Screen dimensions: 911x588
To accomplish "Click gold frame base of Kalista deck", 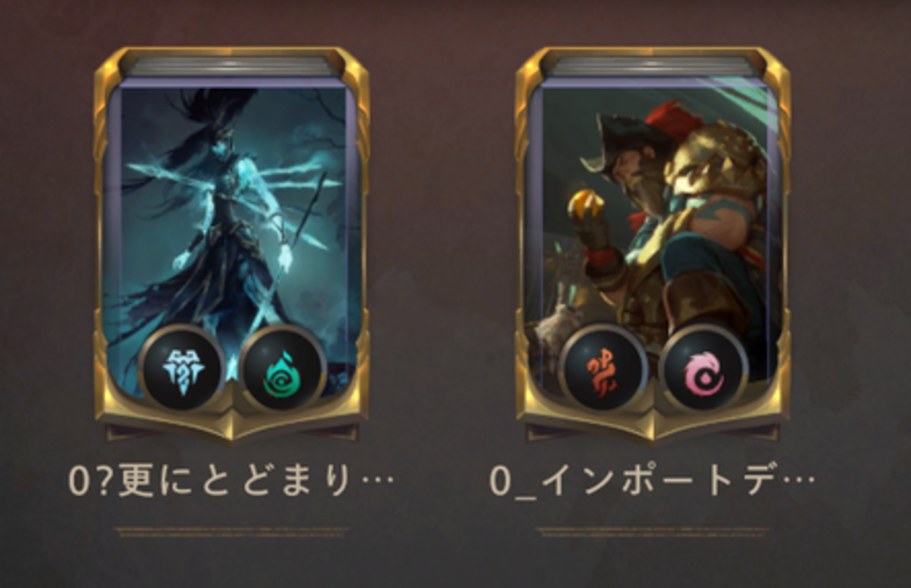I will pyautogui.click(x=232, y=423).
